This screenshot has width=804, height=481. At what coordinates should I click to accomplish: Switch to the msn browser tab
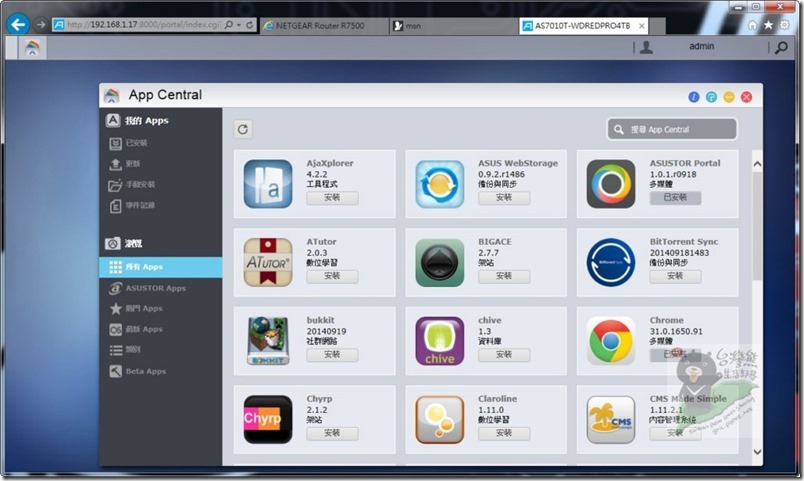[x=454, y=26]
